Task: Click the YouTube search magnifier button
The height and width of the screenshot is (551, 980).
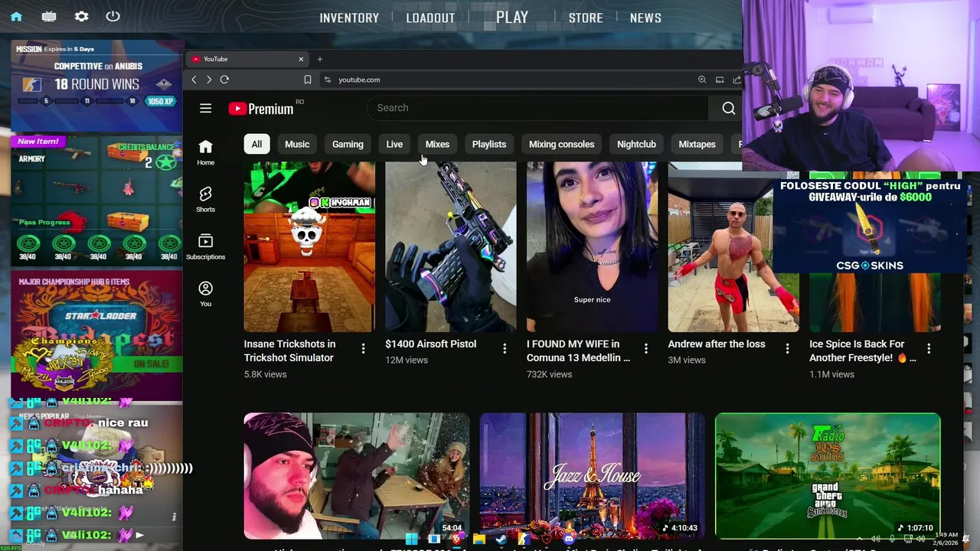Action: [x=728, y=108]
